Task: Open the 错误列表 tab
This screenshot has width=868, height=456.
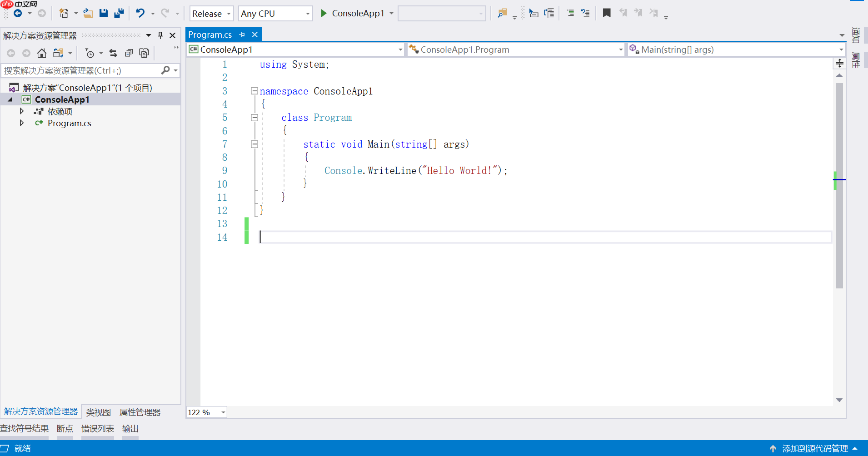Action: 98,428
